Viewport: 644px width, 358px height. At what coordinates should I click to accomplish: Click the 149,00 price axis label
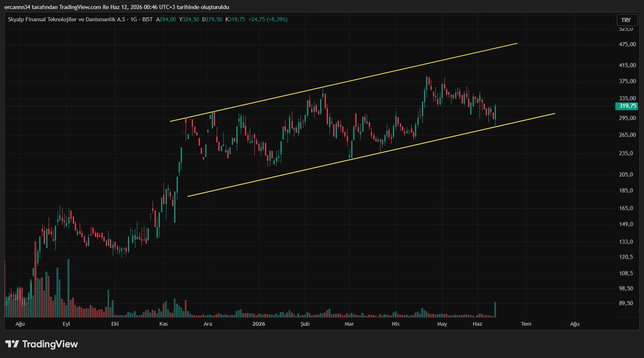(x=627, y=225)
